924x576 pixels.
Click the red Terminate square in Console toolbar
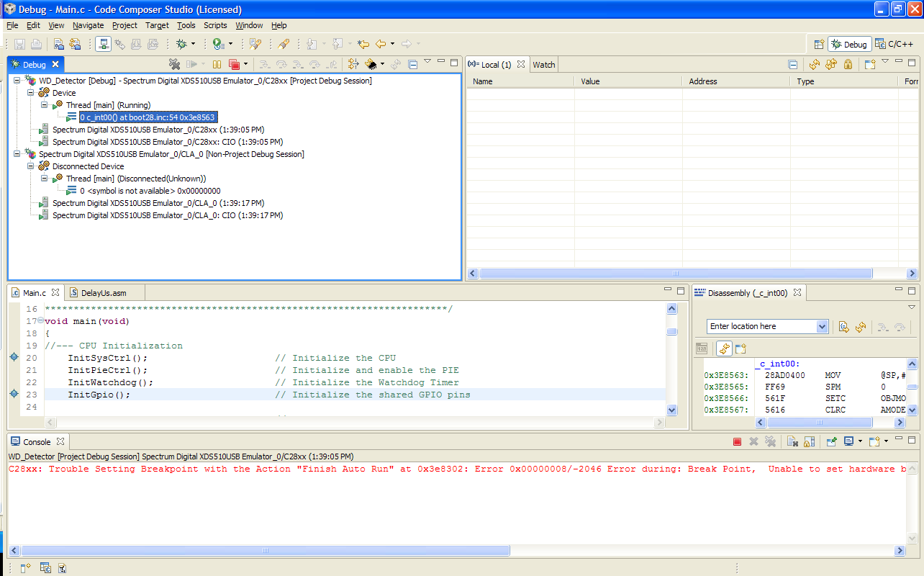pos(737,441)
